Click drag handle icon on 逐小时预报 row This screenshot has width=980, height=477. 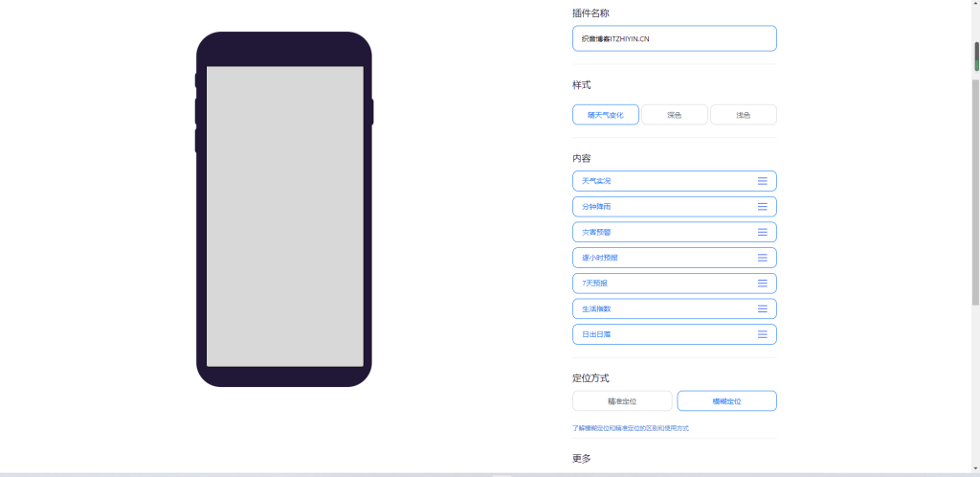763,258
